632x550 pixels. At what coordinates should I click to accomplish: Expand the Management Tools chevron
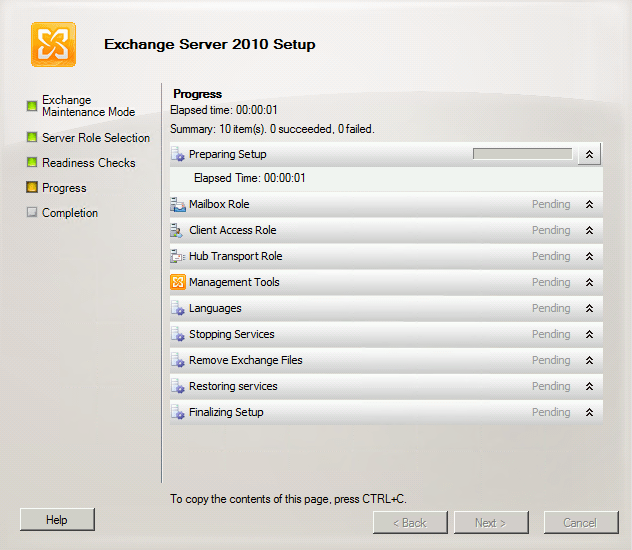[589, 282]
